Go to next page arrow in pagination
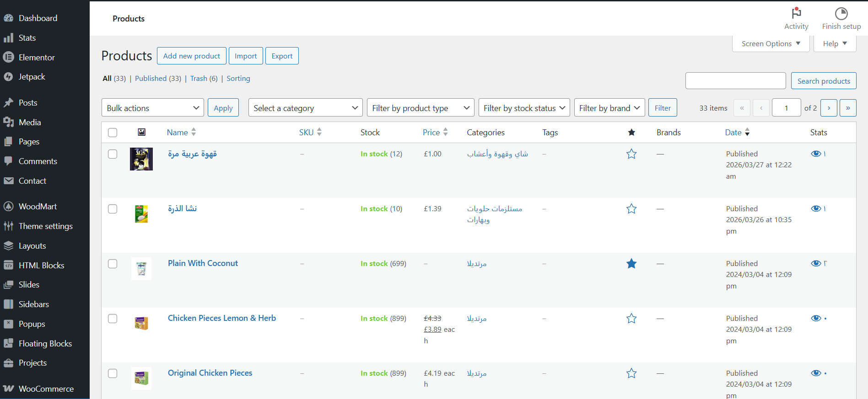The height and width of the screenshot is (399, 868). pos(829,108)
